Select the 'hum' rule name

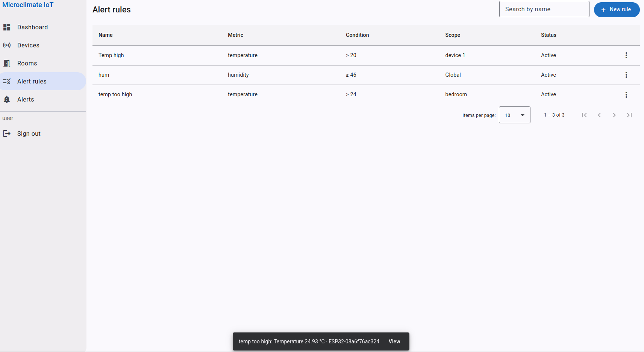pos(104,75)
